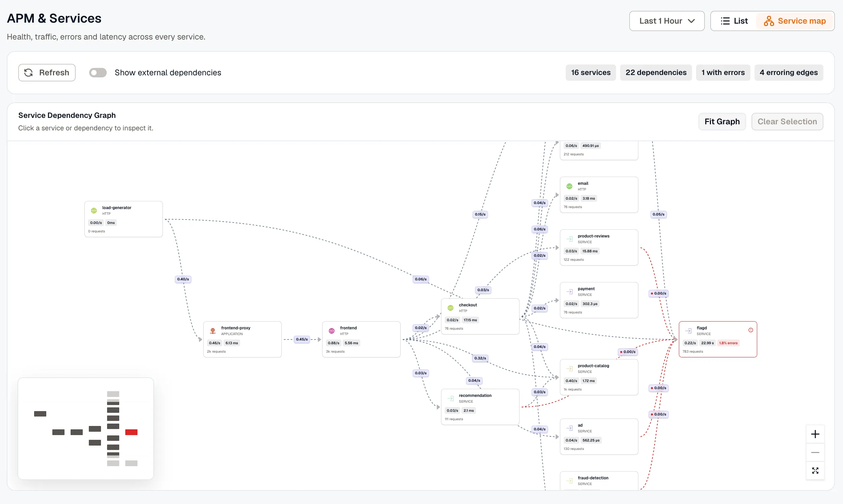Click the flagd service arrow icon
843x504 pixels.
[x=688, y=331]
